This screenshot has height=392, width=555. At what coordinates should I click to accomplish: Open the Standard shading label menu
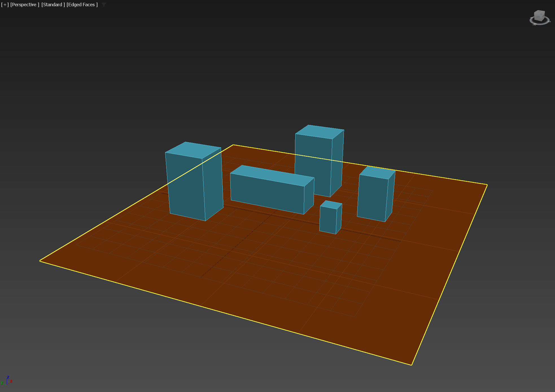[x=53, y=5]
